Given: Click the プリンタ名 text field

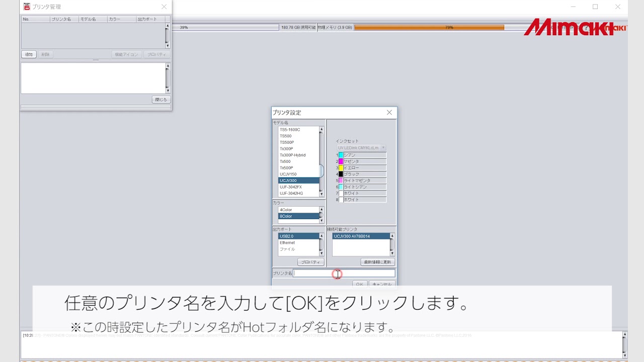Looking at the screenshot, I should pyautogui.click(x=344, y=274).
